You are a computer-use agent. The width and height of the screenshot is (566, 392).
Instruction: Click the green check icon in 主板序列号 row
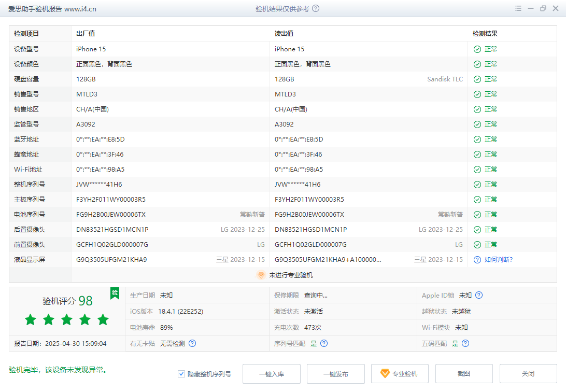477,200
